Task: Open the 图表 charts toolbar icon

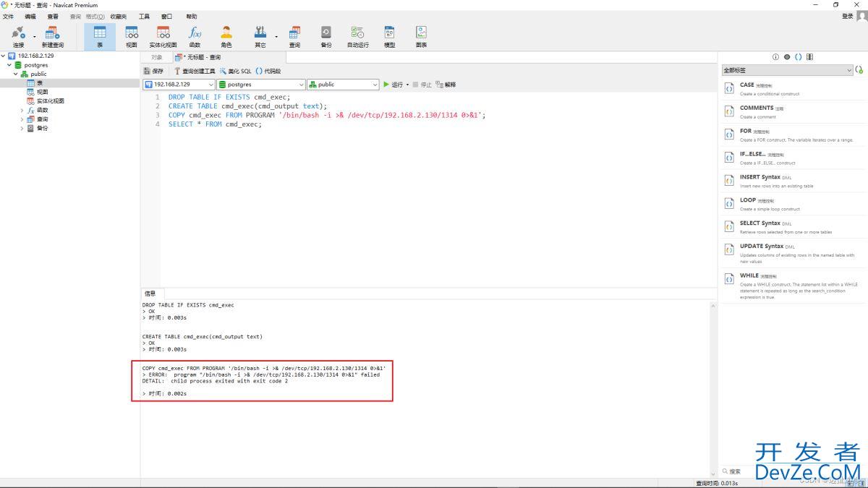Action: click(421, 36)
